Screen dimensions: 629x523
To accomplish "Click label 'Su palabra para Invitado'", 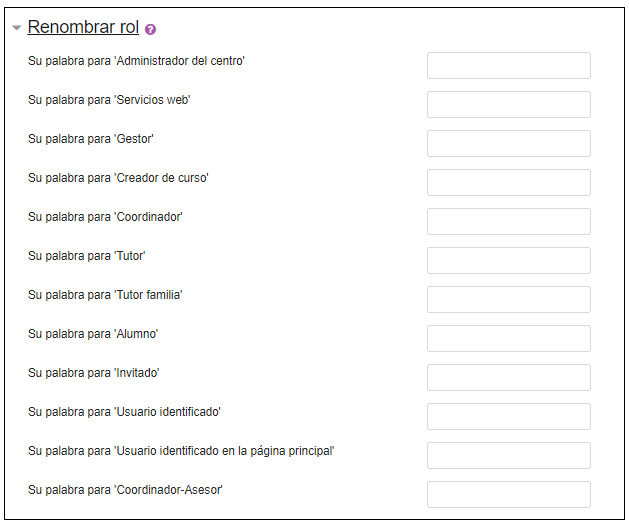I will coord(93,373).
